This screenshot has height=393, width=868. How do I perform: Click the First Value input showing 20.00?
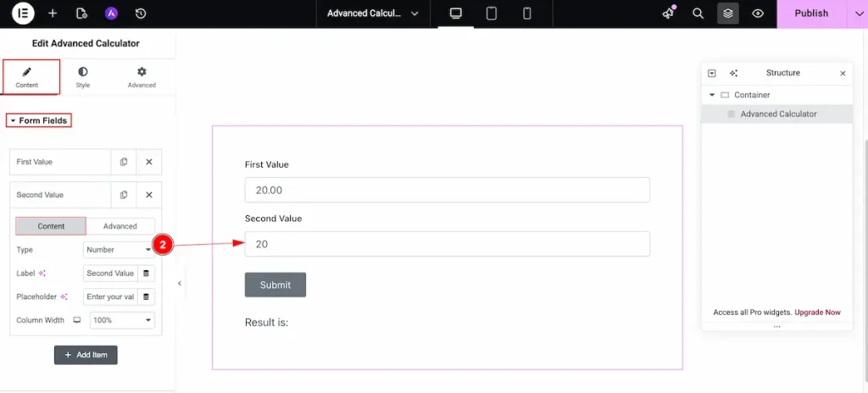click(x=448, y=190)
